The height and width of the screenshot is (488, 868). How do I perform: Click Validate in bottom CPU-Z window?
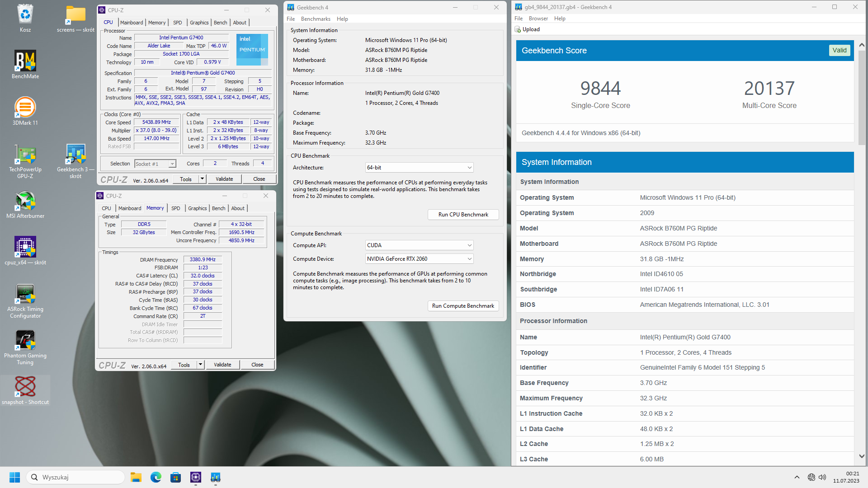coord(222,365)
